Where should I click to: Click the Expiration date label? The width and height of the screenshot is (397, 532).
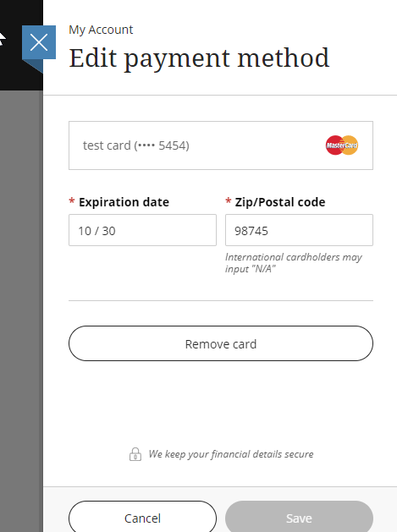(x=124, y=202)
